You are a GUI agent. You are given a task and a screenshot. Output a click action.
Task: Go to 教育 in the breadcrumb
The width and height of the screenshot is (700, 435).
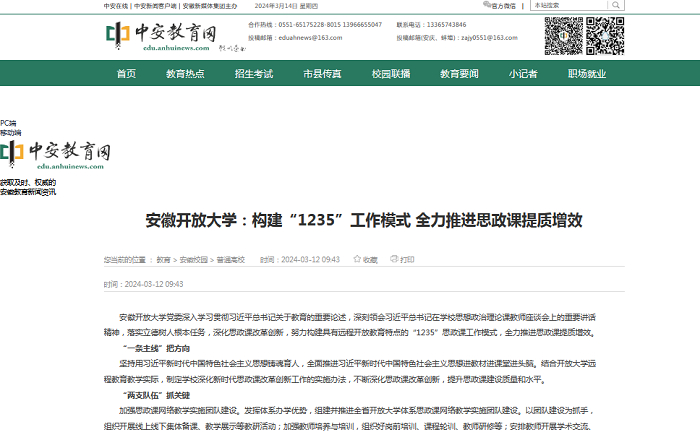(163, 260)
